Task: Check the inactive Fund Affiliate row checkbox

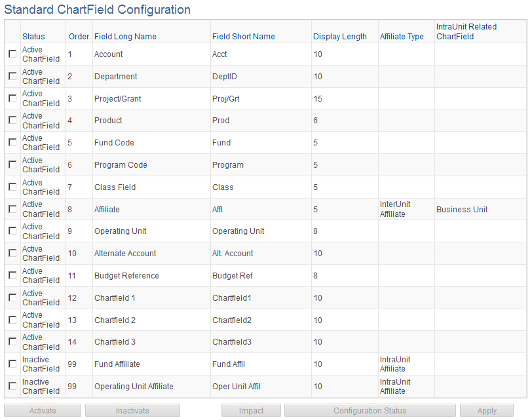Action: (12, 364)
